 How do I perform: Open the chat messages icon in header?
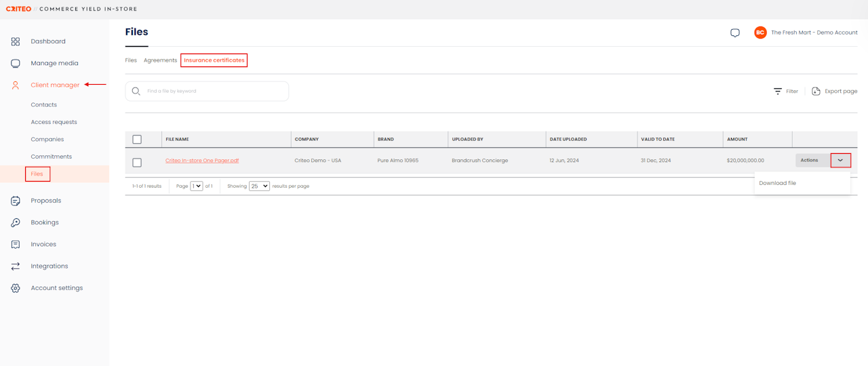tap(735, 33)
